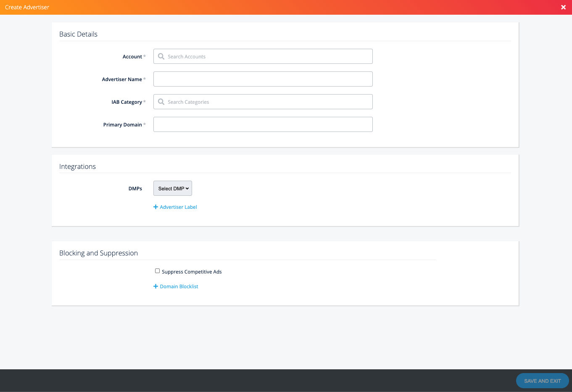This screenshot has height=392, width=572.
Task: Click into the Primary Domain text box
Action: pyautogui.click(x=263, y=125)
